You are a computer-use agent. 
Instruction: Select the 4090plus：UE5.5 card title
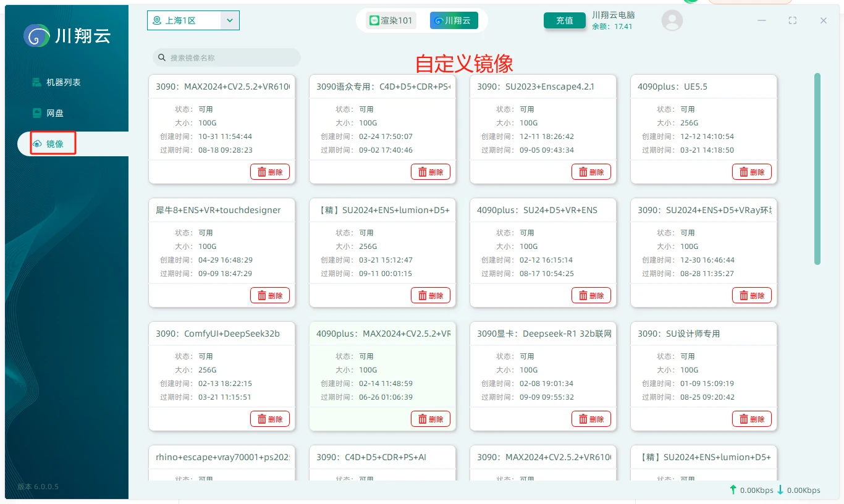(x=672, y=86)
